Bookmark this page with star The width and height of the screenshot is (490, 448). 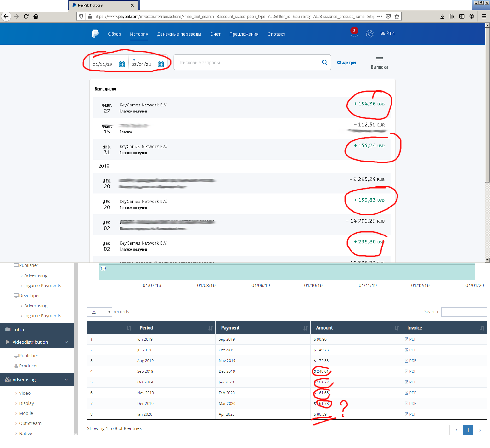point(397,16)
